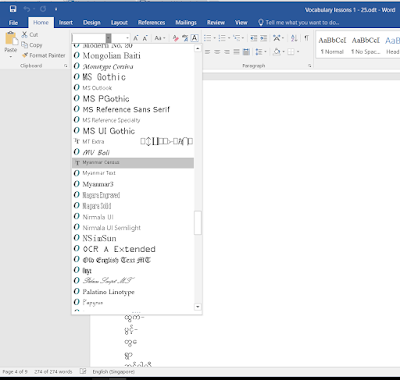Activate the Format Painter
The image size is (400, 380).
pos(43,55)
